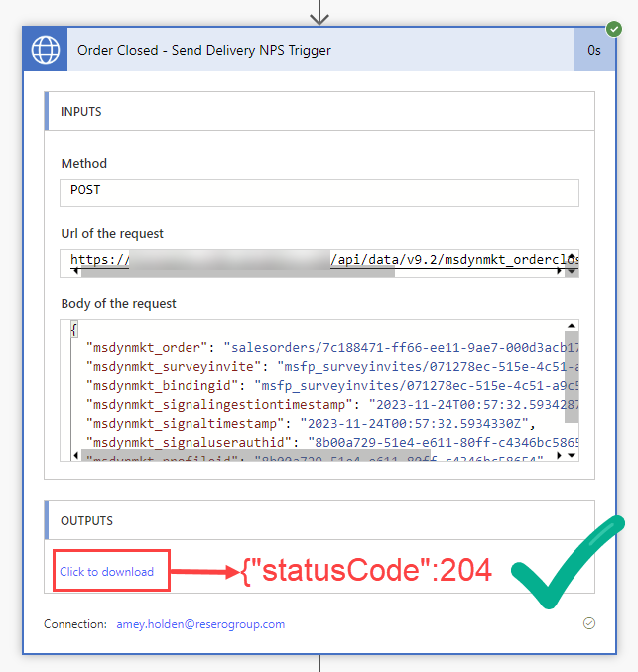Click the 0s duration badge
Viewport: 638px width, 672px height.
(594, 50)
